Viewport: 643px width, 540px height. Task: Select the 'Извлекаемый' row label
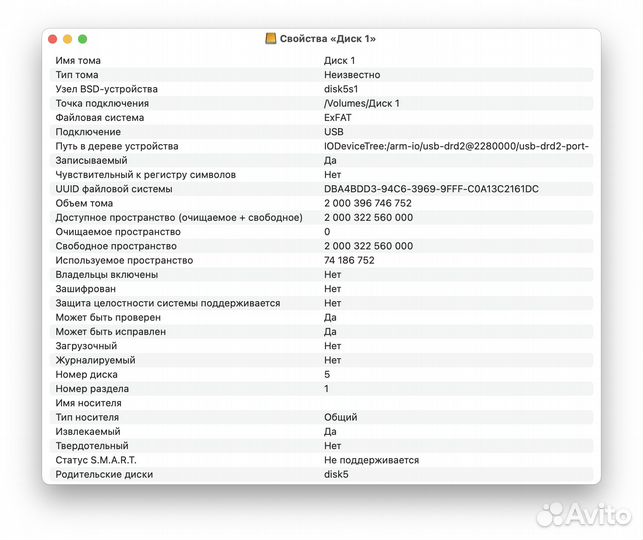(88, 432)
